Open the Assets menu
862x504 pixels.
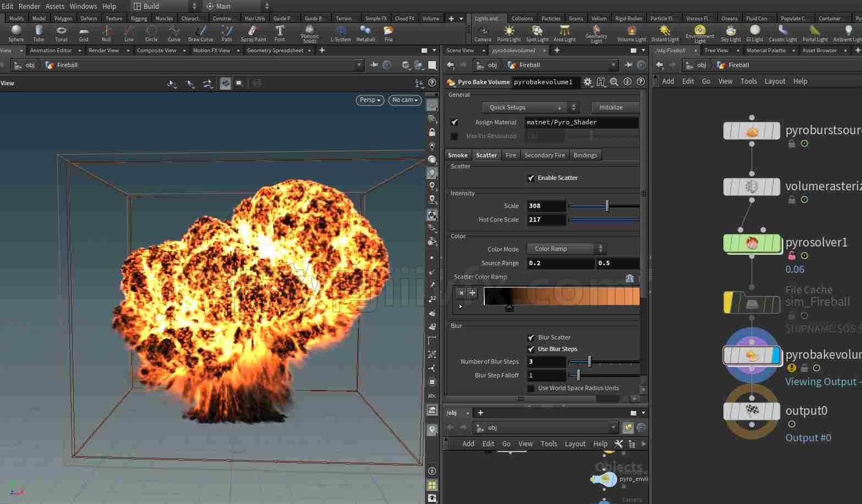click(55, 6)
